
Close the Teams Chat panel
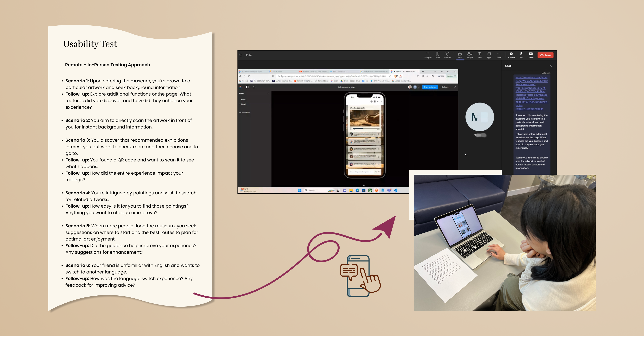click(x=551, y=66)
